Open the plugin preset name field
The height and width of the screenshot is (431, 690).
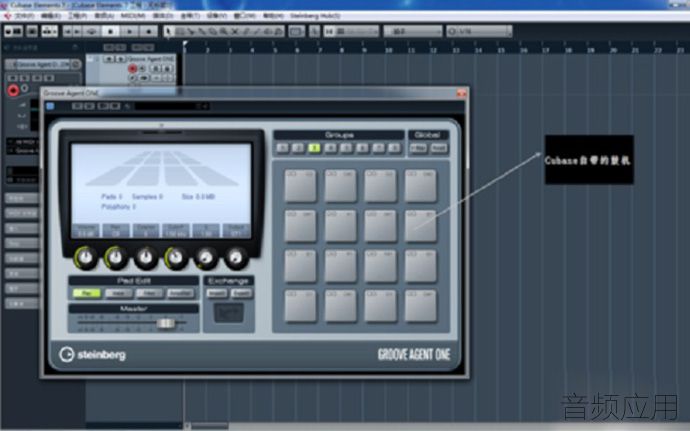(x=172, y=106)
